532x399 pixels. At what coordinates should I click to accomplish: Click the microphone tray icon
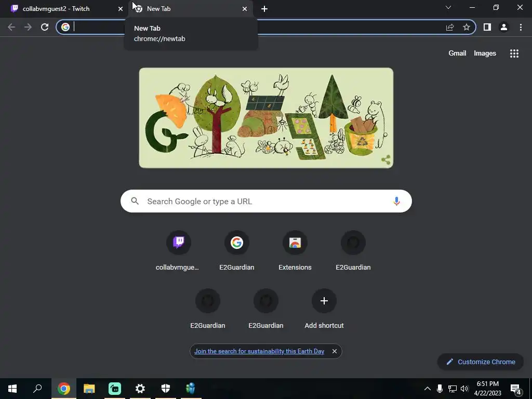(440, 389)
